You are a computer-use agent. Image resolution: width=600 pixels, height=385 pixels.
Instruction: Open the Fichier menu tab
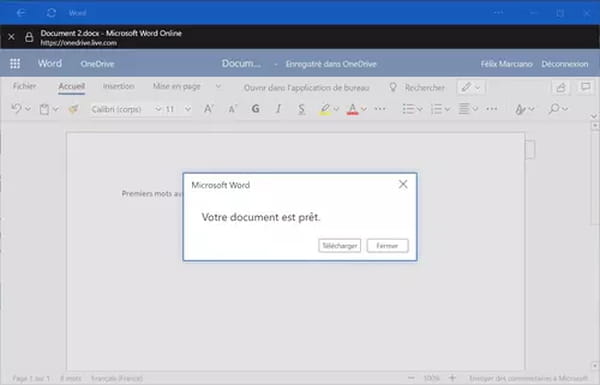click(x=24, y=86)
